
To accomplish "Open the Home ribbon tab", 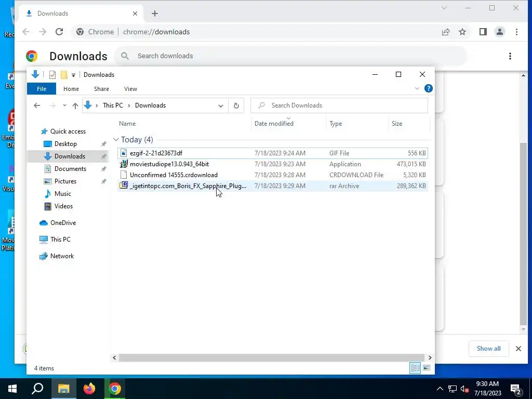I will pos(71,88).
